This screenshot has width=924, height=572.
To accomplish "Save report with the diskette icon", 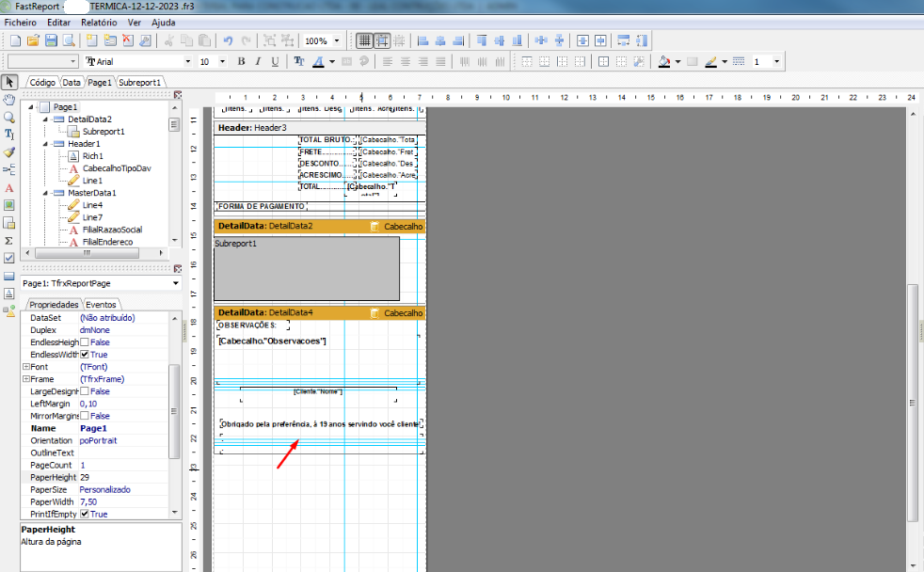I will 51,40.
